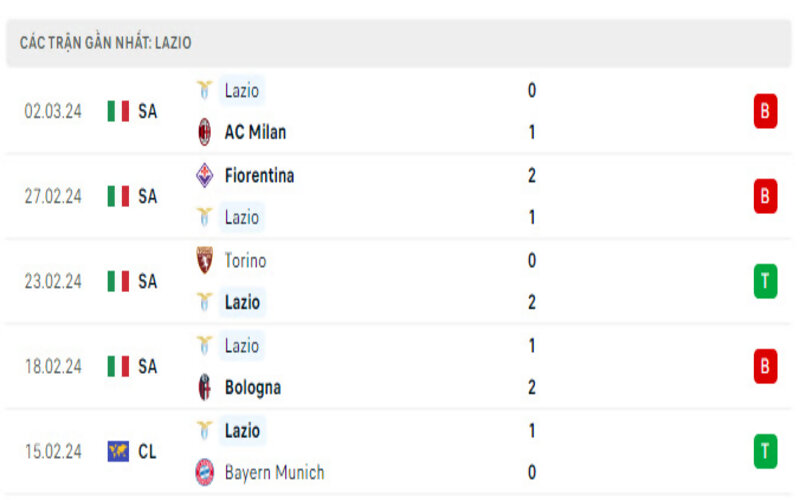Image resolution: width=800 pixels, height=500 pixels.
Task: Click the red B badge for AC Milan match
Action: point(765,111)
